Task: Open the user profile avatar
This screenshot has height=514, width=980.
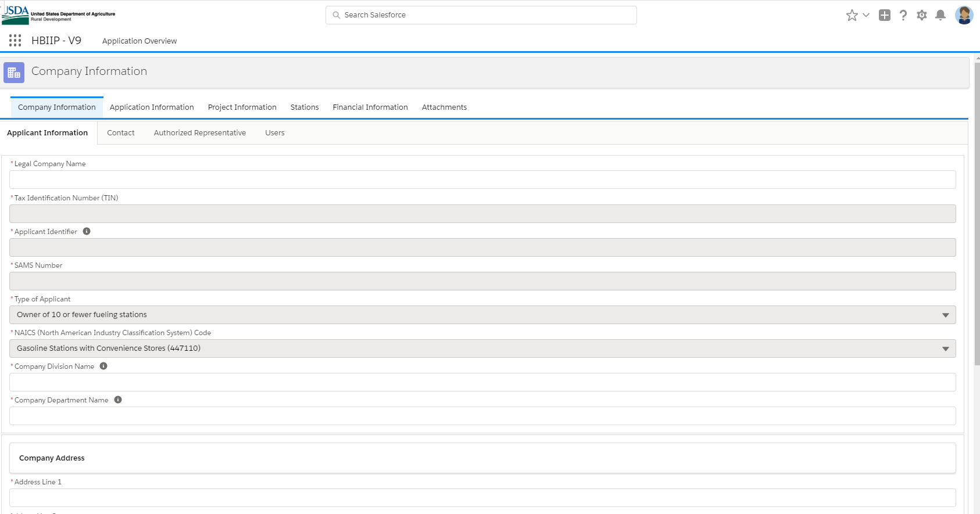Action: point(964,15)
